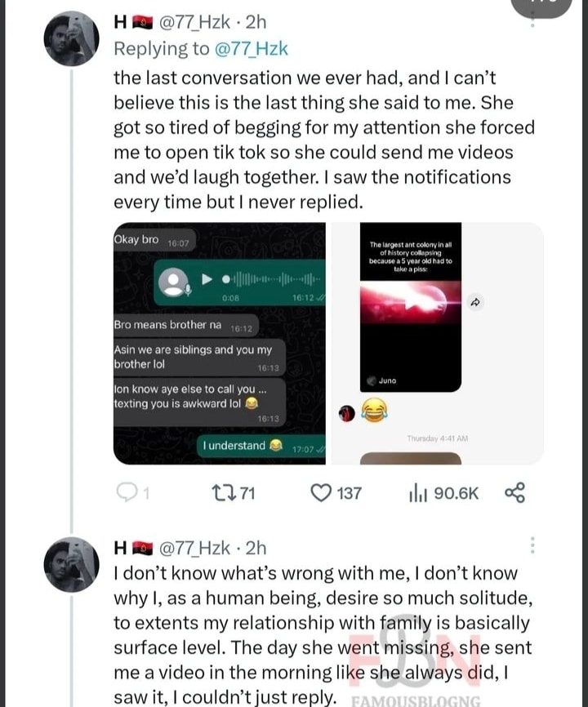Open the profile picture on the top tweet

click(73, 39)
